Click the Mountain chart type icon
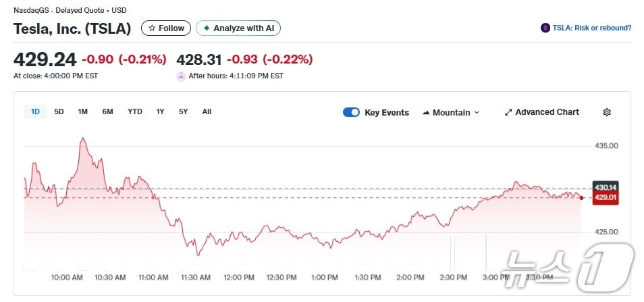Image resolution: width=644 pixels, height=302 pixels. 426,113
